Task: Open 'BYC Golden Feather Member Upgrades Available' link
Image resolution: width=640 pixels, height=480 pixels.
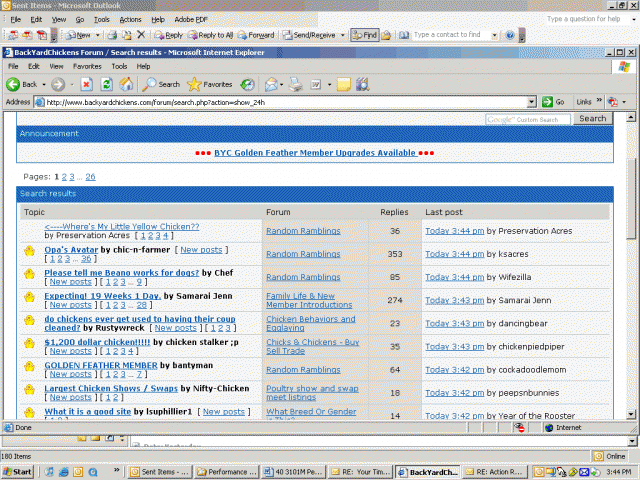Action: coord(315,153)
